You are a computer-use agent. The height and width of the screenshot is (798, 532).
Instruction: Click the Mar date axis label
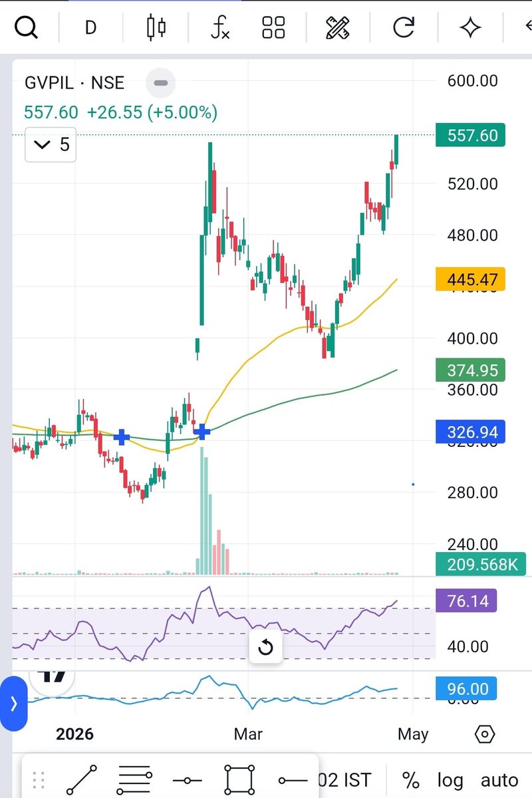248,734
